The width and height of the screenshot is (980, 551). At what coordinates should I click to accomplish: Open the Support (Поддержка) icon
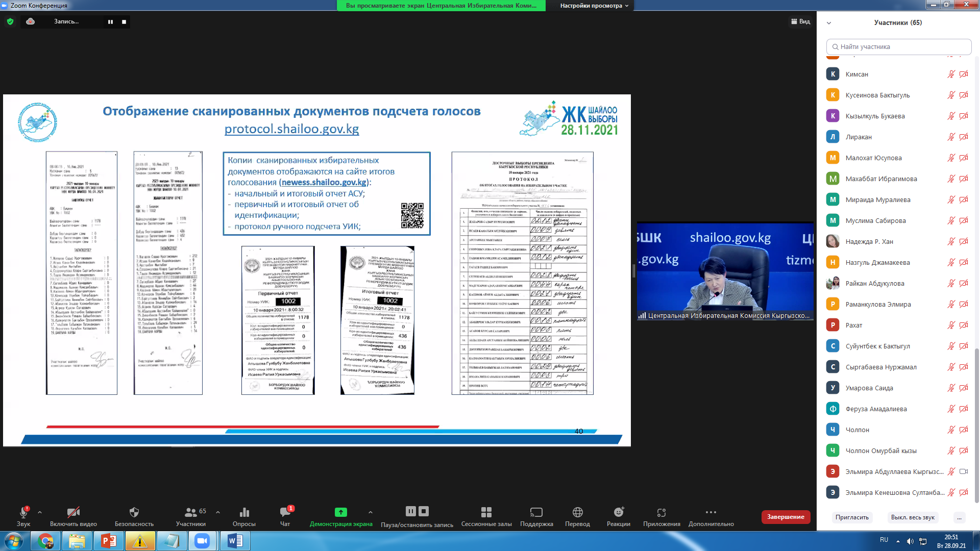click(536, 512)
